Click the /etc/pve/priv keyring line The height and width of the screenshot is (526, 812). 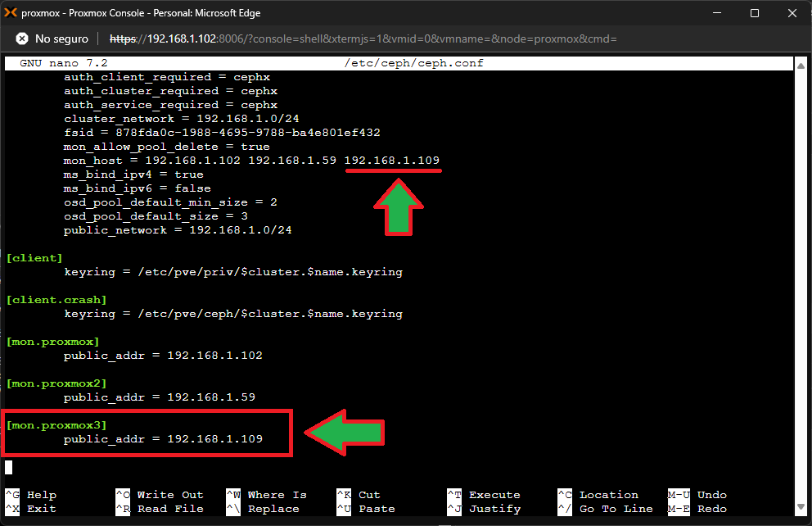pos(233,272)
